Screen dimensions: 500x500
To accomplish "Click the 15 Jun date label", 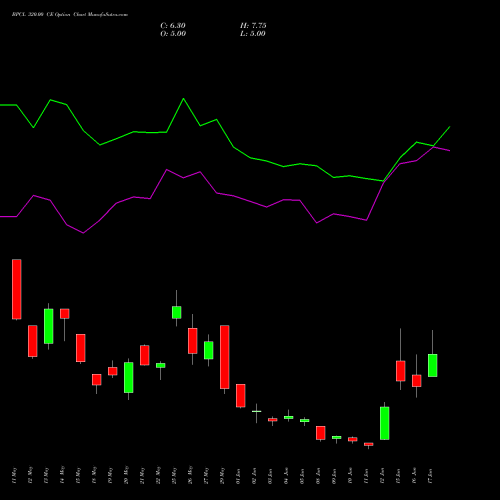I will 398,476.
